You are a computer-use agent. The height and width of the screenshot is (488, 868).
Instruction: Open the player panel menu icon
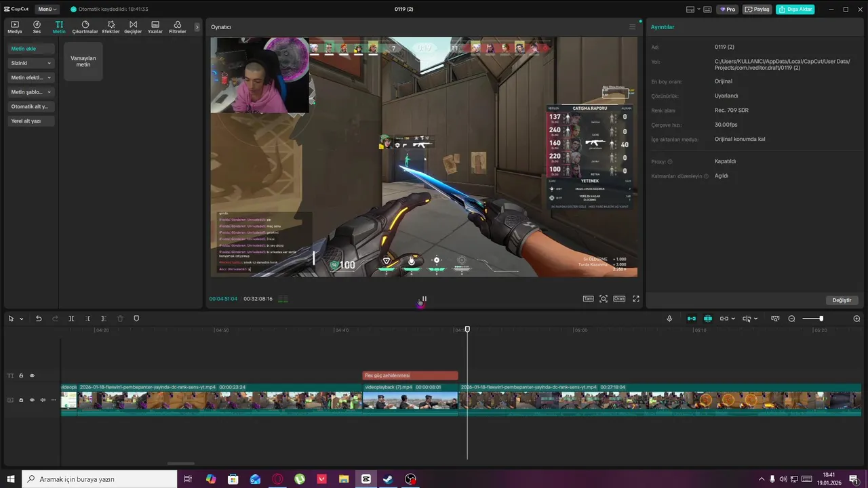pos(632,27)
